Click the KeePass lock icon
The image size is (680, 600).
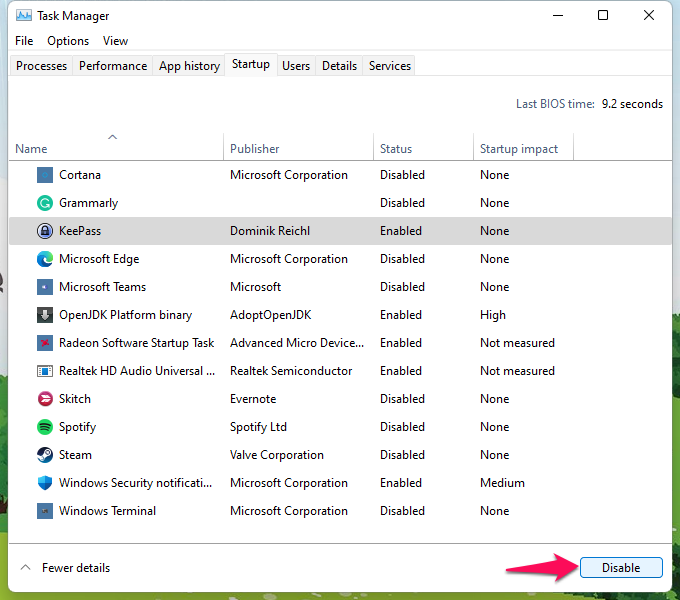point(45,231)
